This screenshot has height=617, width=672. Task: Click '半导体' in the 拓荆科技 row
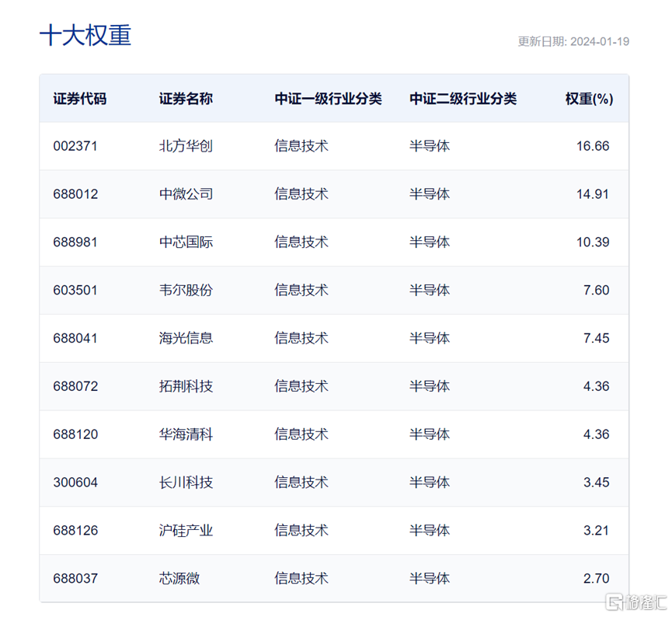click(x=430, y=386)
